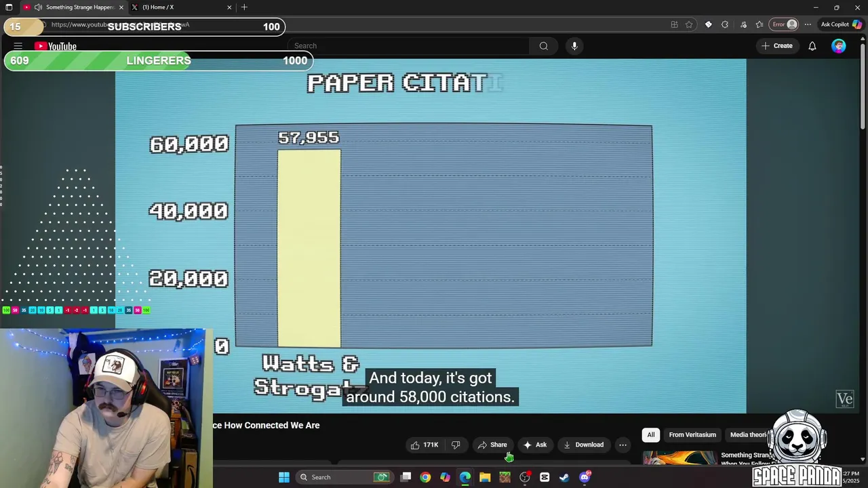Like the video with 171K likes
Viewport: 868px width, 488px height.
pos(425,445)
